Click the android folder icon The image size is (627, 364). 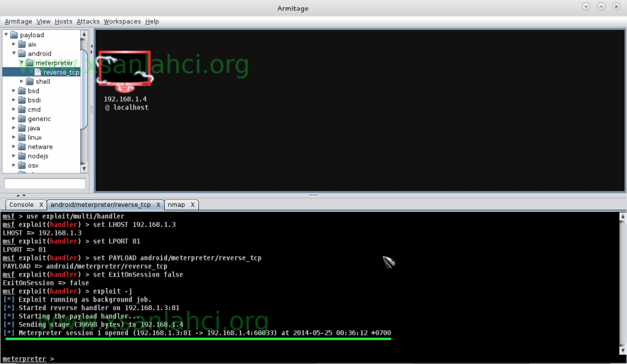click(22, 53)
